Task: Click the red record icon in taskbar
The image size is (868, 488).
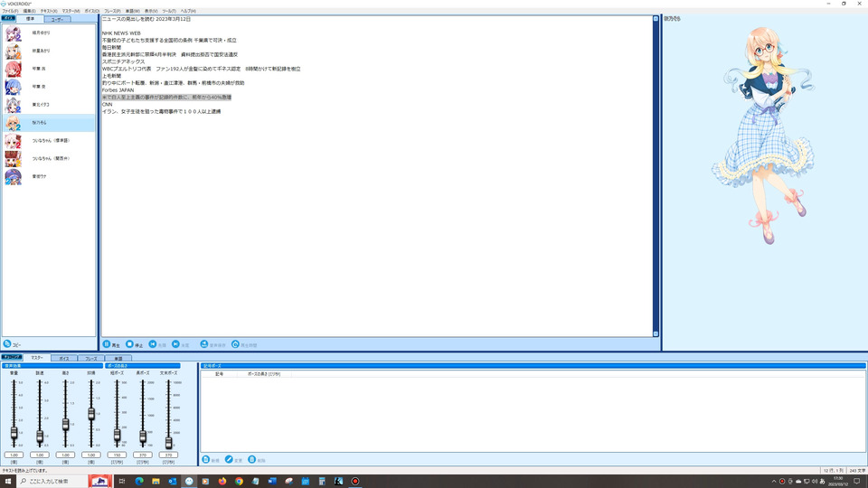Action: point(354,481)
